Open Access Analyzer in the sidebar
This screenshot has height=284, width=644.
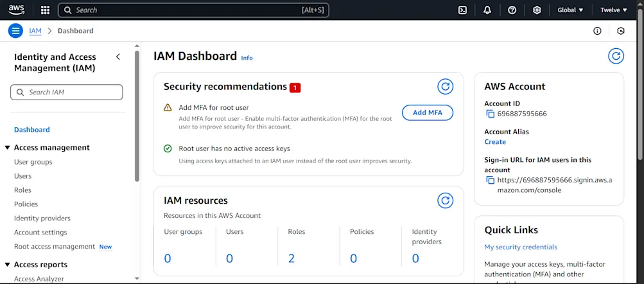tap(39, 279)
